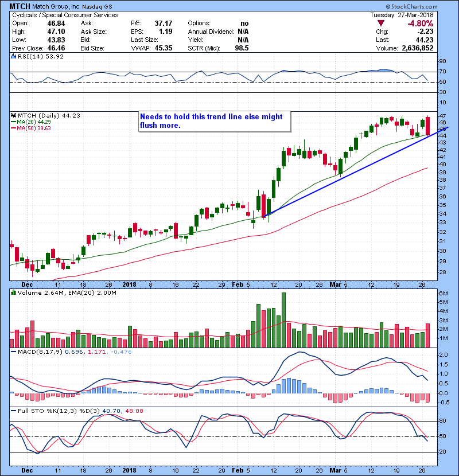Click the Options value no
The height and width of the screenshot is (476, 459).
[x=244, y=24]
